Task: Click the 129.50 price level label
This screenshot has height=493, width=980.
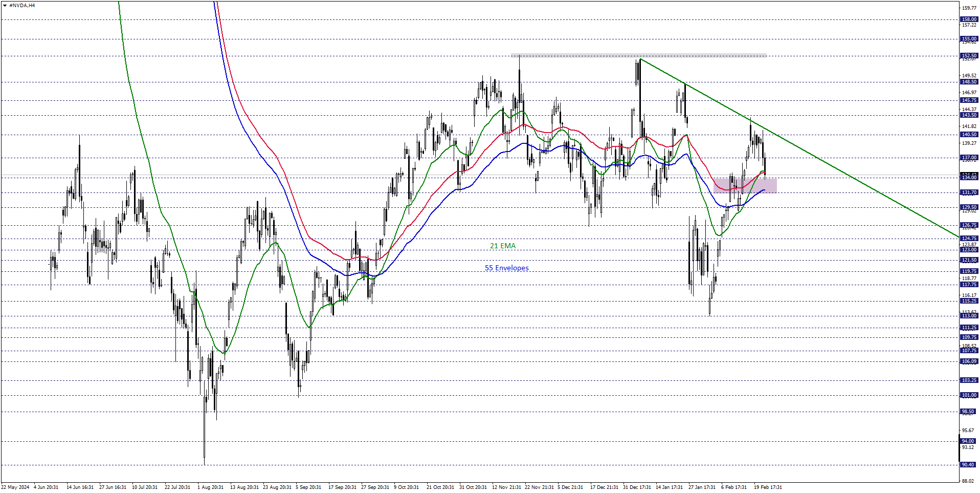Action: tap(969, 207)
